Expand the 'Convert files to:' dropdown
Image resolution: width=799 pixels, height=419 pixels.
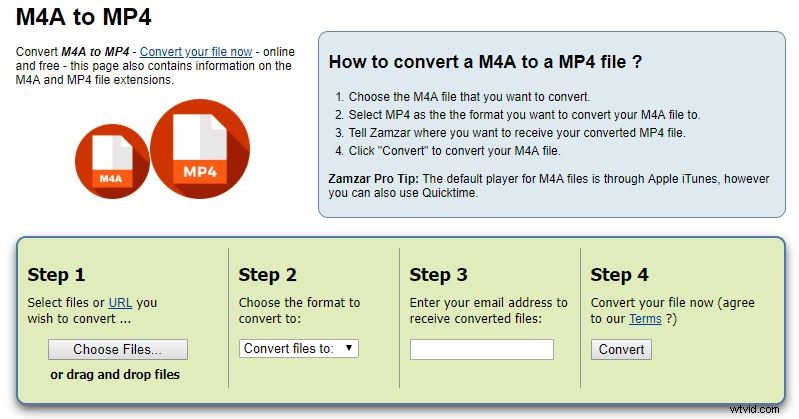pos(299,349)
